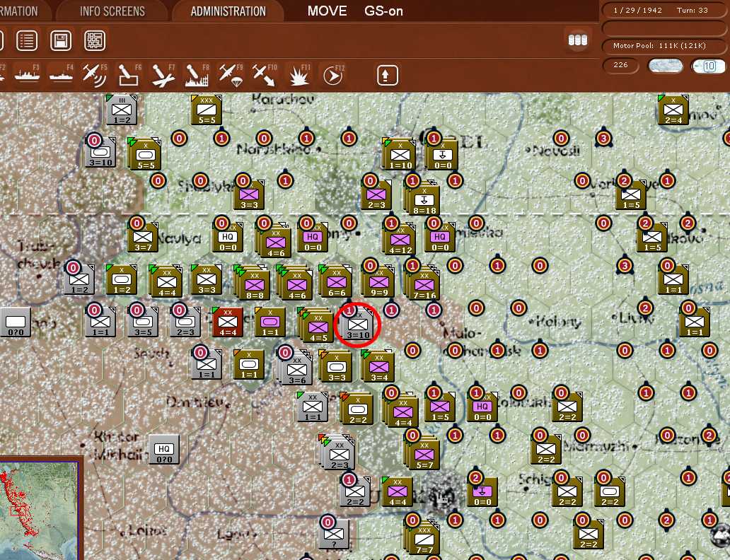Select the F9 air transport parachute icon

point(231,76)
